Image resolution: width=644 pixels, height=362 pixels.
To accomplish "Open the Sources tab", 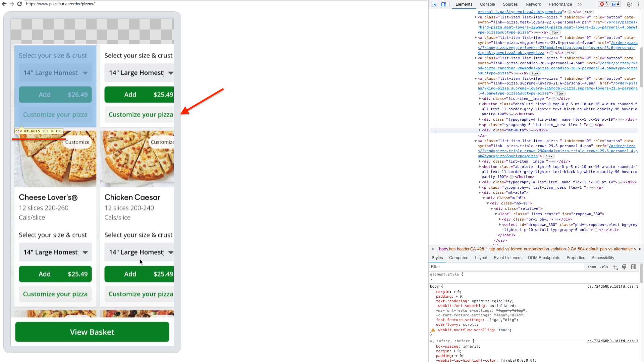I will click(x=510, y=4).
